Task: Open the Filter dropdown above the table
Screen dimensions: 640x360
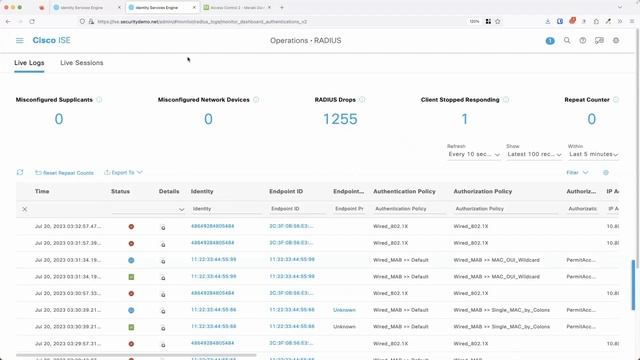Action: click(x=577, y=173)
